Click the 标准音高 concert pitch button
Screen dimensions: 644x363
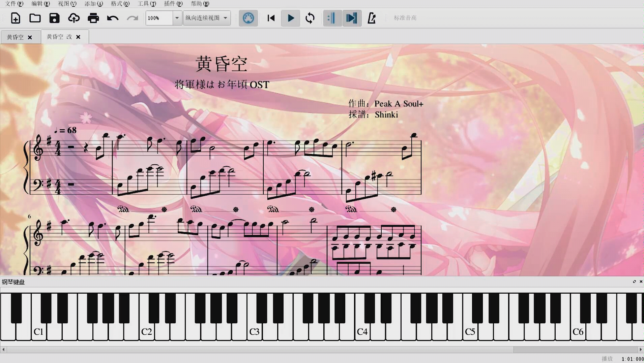[405, 18]
